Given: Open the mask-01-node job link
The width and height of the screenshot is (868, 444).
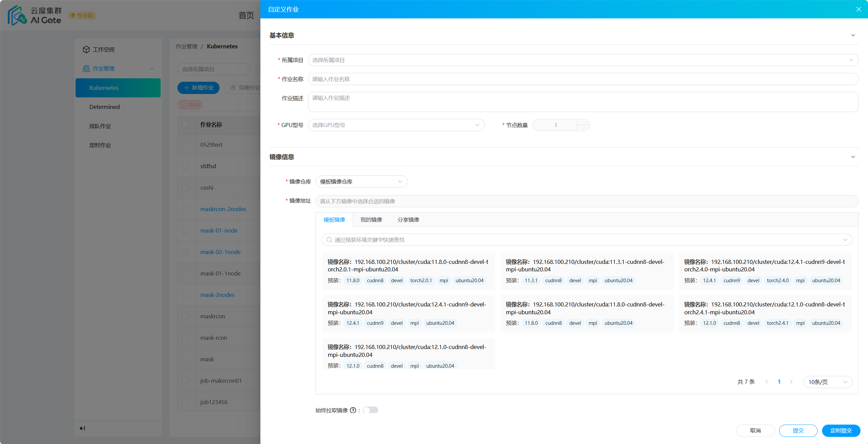Looking at the screenshot, I should coord(219,231).
